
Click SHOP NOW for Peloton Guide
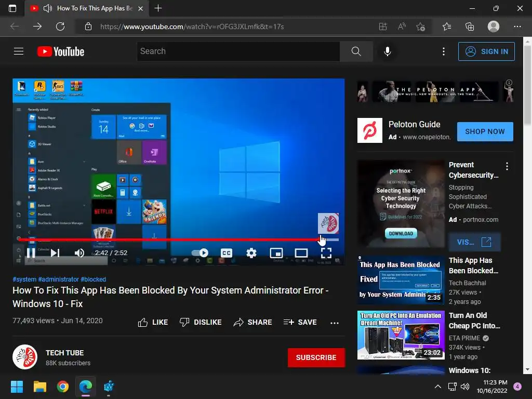485,131
